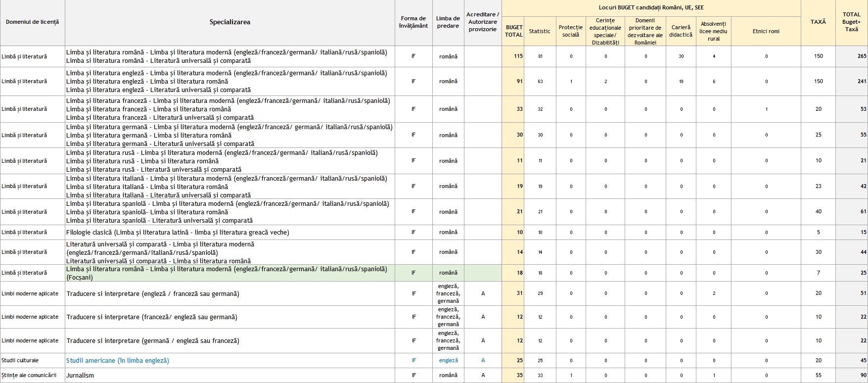
Task: Select the Protecție socială column header
Action: (571, 31)
